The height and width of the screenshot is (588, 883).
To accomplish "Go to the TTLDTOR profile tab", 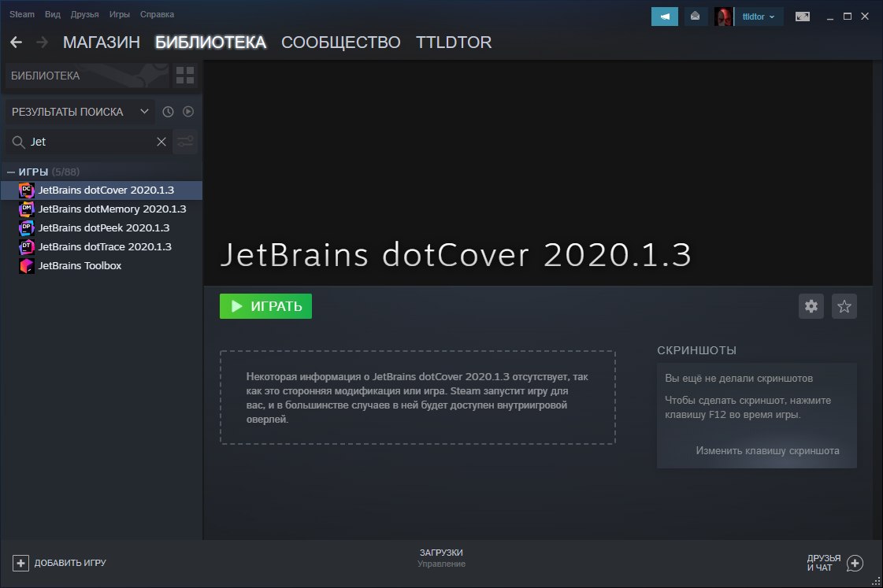I will [454, 43].
